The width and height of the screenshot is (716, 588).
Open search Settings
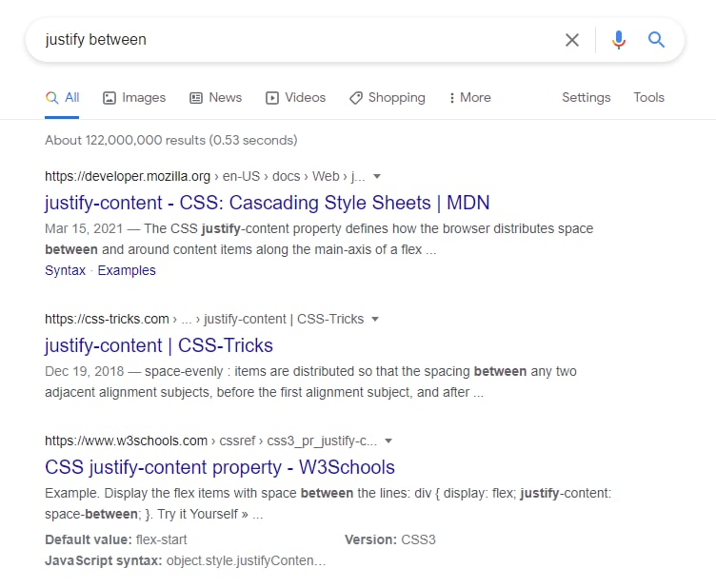pyautogui.click(x=586, y=97)
